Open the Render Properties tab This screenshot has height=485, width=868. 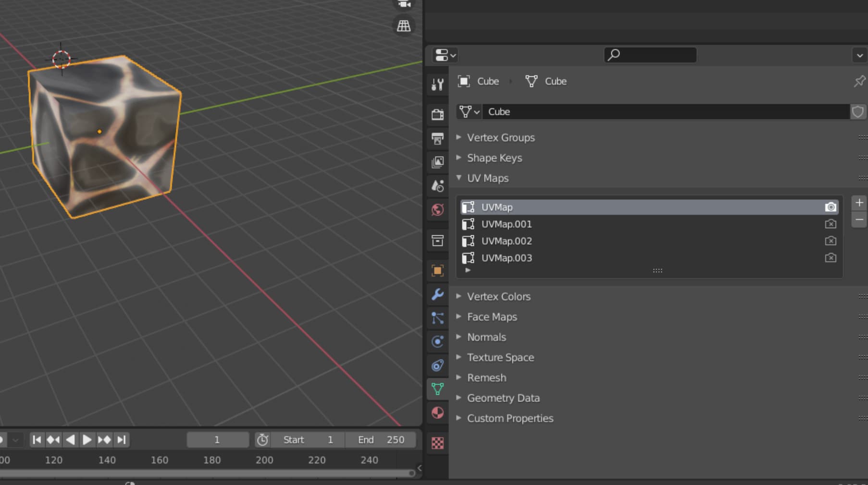click(x=437, y=114)
